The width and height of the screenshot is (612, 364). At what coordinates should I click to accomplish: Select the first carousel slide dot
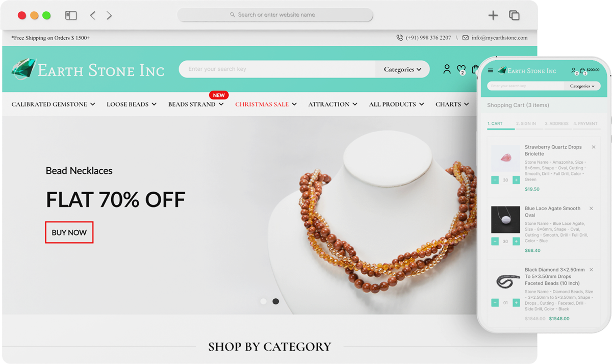(x=263, y=301)
